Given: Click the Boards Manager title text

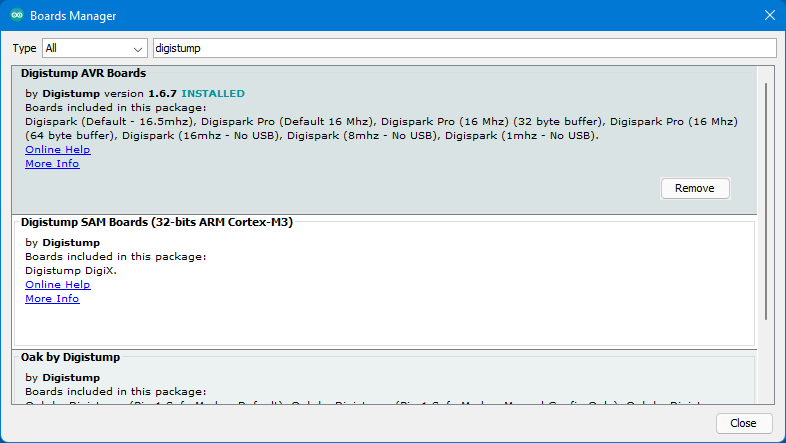Looking at the screenshot, I should pyautogui.click(x=73, y=16).
